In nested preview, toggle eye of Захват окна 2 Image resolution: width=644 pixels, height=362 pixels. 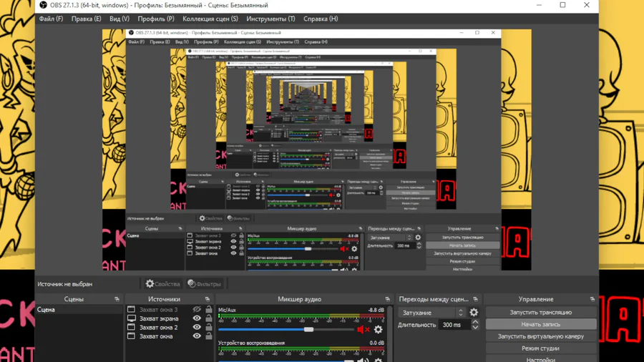(x=233, y=248)
